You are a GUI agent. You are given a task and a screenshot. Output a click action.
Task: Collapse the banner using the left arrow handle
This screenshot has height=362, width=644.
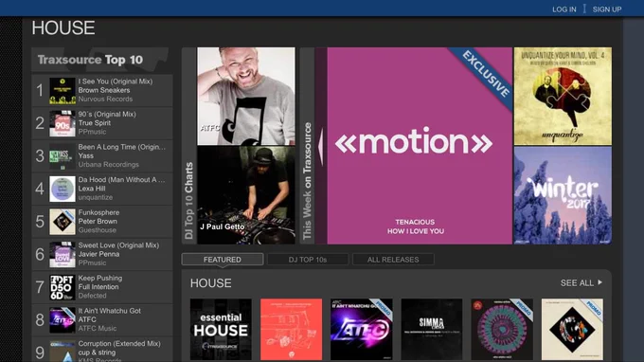[321, 146]
